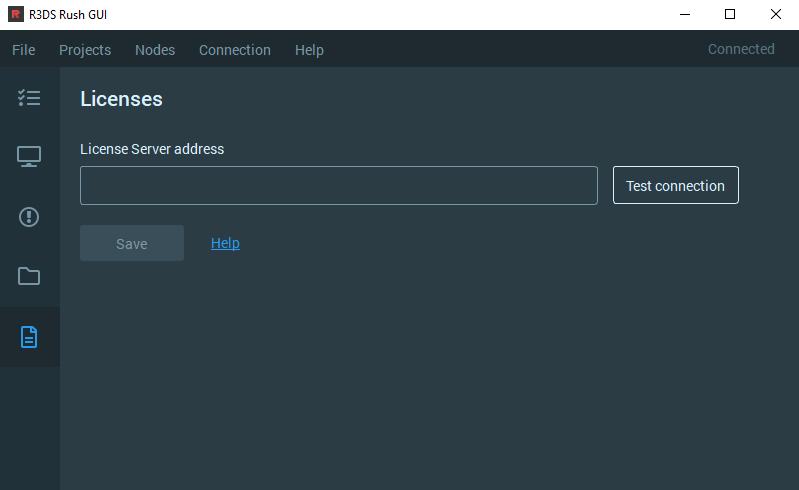Image resolution: width=799 pixels, height=490 pixels.
Task: Open the monitor nodes sidebar icon
Action: 29,156
